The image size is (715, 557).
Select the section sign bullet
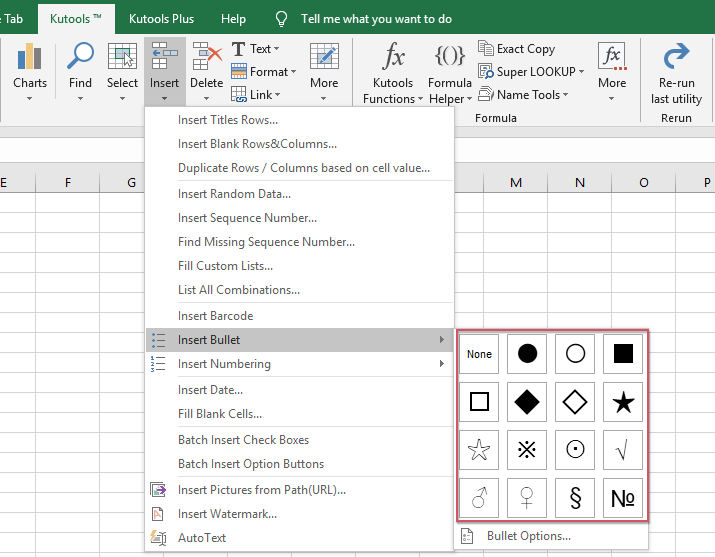click(575, 498)
